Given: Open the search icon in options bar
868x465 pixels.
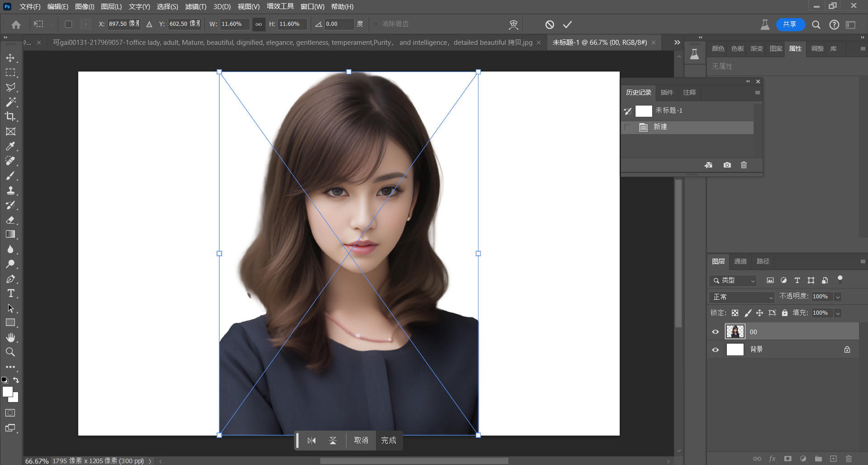Looking at the screenshot, I should [x=816, y=24].
